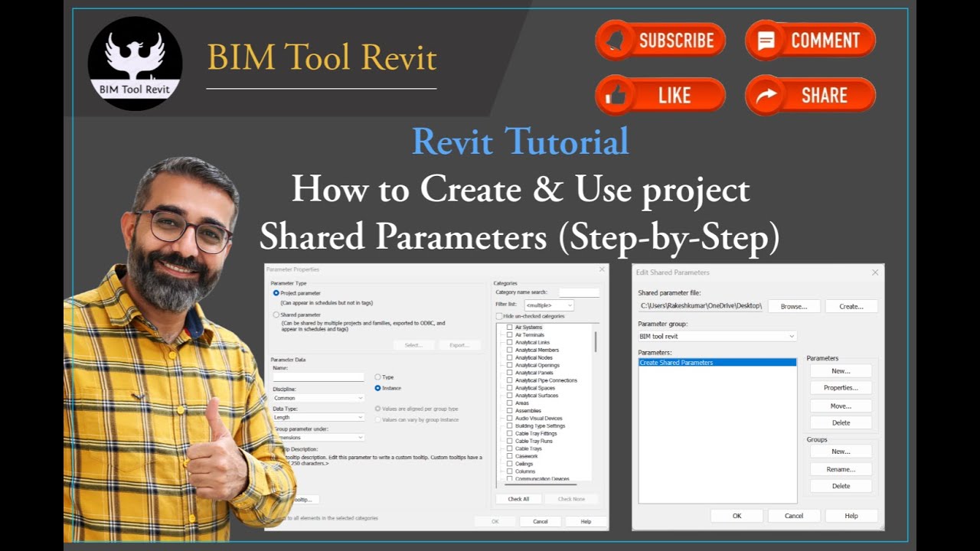
Task: Open the Filter list dropdown
Action: coord(548,305)
